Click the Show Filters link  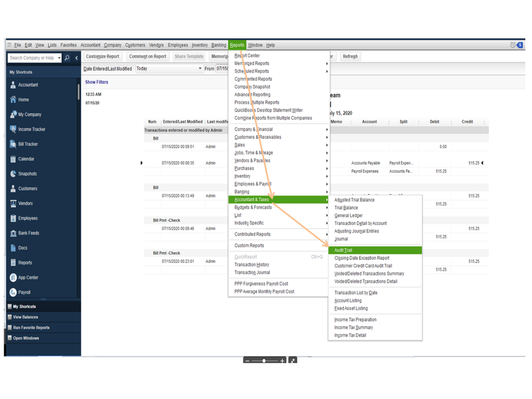tap(97, 82)
